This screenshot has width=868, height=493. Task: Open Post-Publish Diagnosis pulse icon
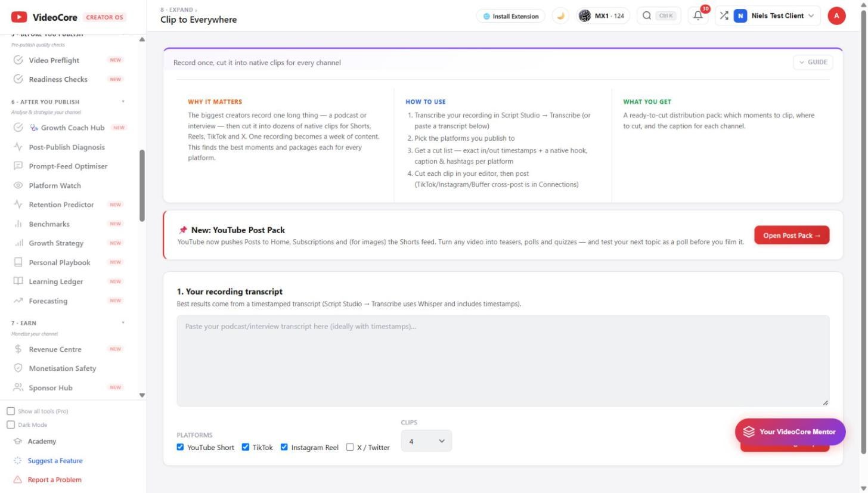click(18, 147)
